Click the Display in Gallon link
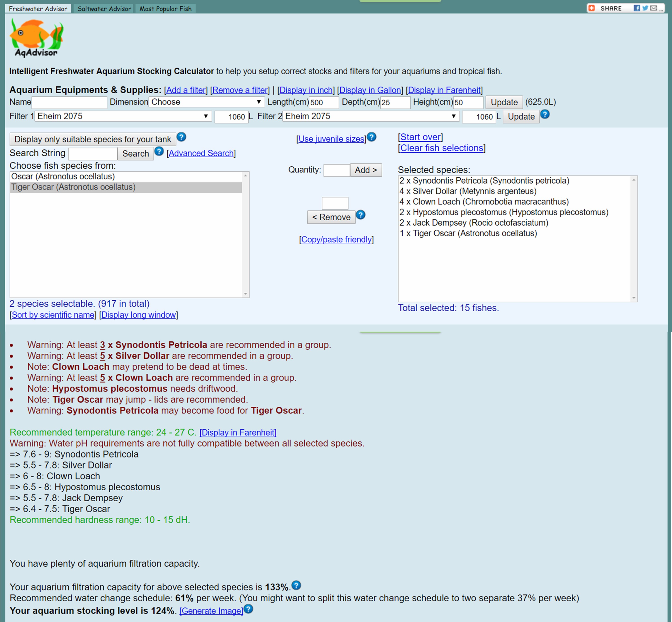672x622 pixels. (x=370, y=90)
